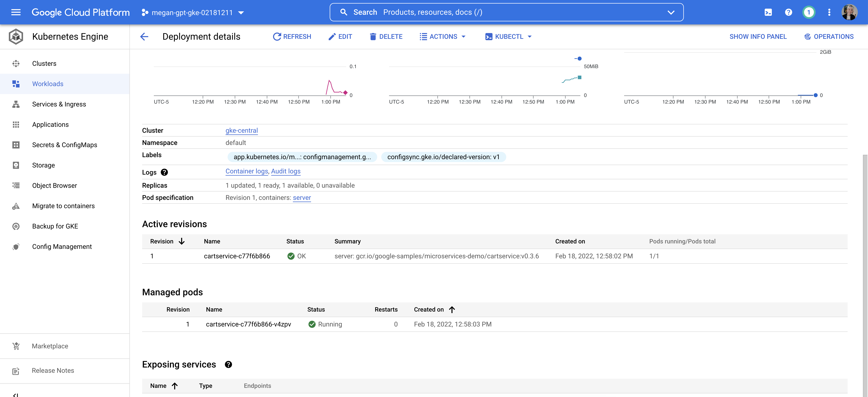868x397 pixels.
Task: Open the hamburger navigation menu
Action: [x=16, y=12]
